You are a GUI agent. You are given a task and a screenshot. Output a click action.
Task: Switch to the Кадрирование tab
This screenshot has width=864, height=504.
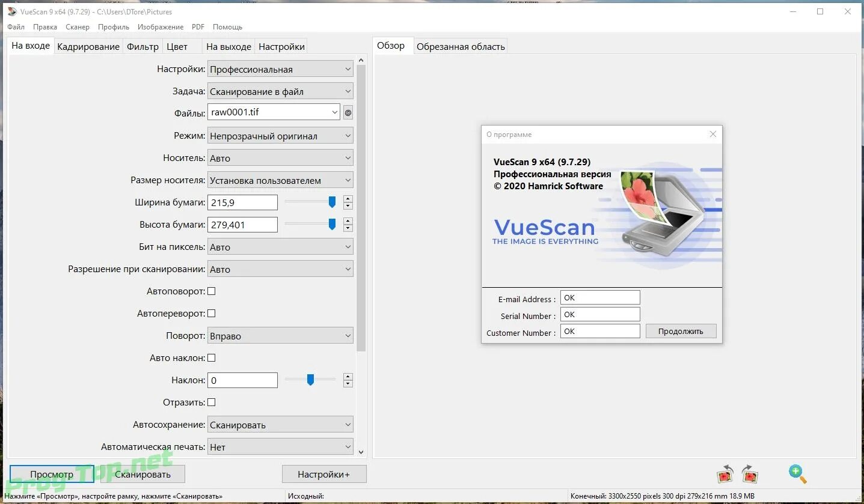click(x=88, y=46)
